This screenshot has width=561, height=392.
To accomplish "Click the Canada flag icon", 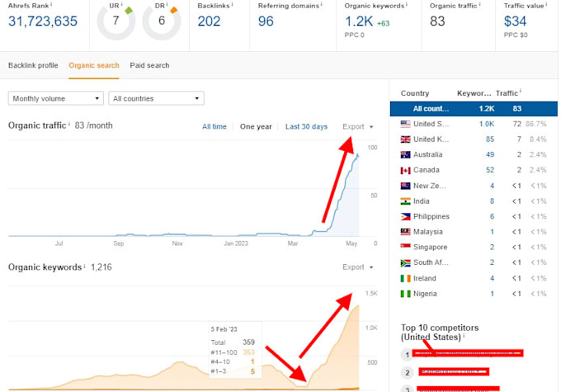I will pyautogui.click(x=405, y=170).
